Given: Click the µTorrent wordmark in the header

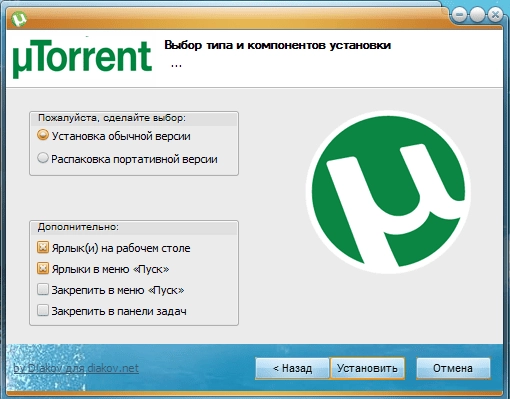Looking at the screenshot, I should point(82,59).
